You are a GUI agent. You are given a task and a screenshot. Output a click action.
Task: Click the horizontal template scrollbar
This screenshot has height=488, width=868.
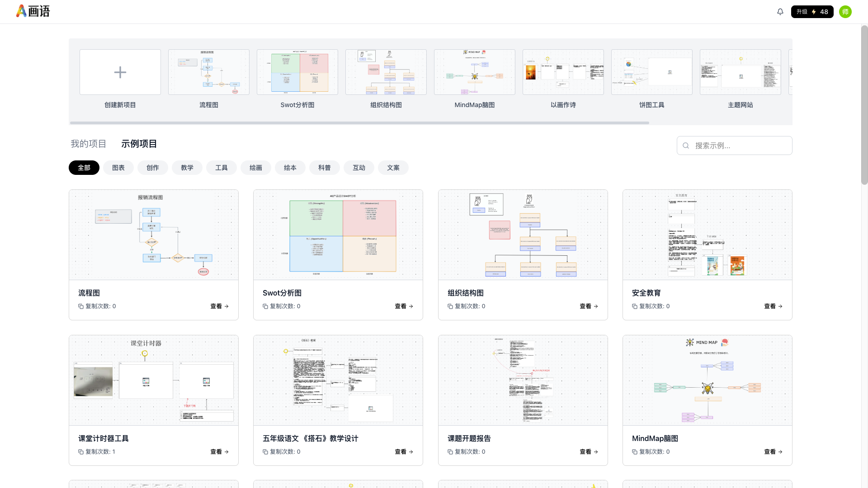click(x=359, y=123)
